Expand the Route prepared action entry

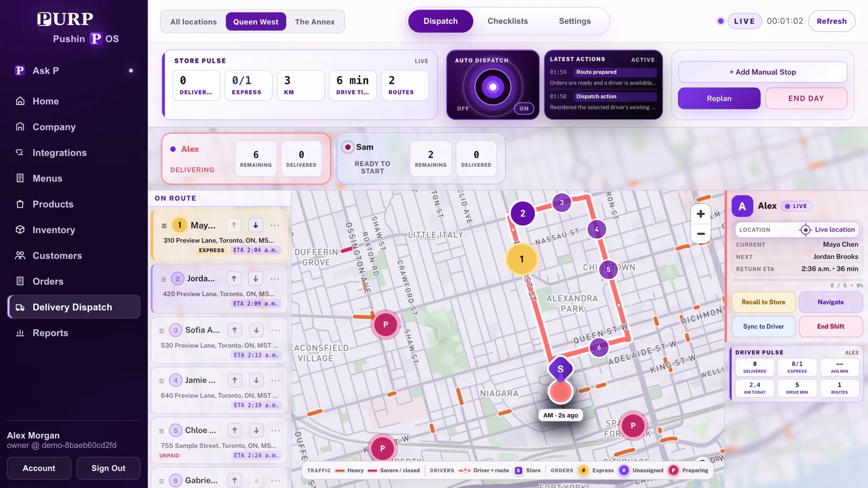(x=603, y=78)
